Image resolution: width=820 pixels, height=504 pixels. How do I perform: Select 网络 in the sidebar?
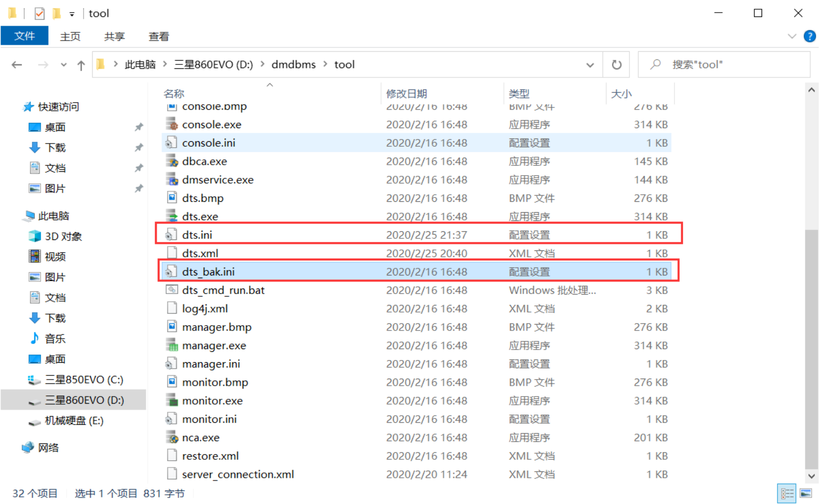pyautogui.click(x=47, y=447)
